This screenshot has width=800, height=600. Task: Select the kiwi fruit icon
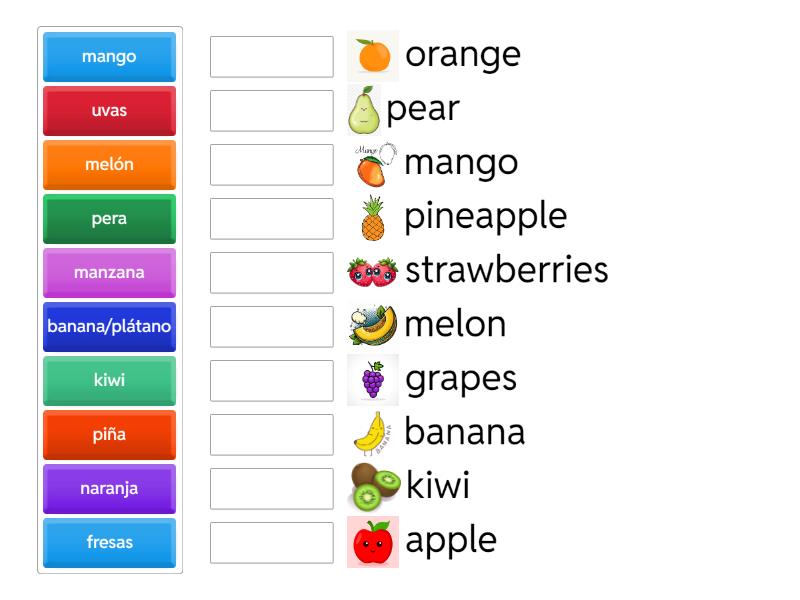tap(370, 486)
